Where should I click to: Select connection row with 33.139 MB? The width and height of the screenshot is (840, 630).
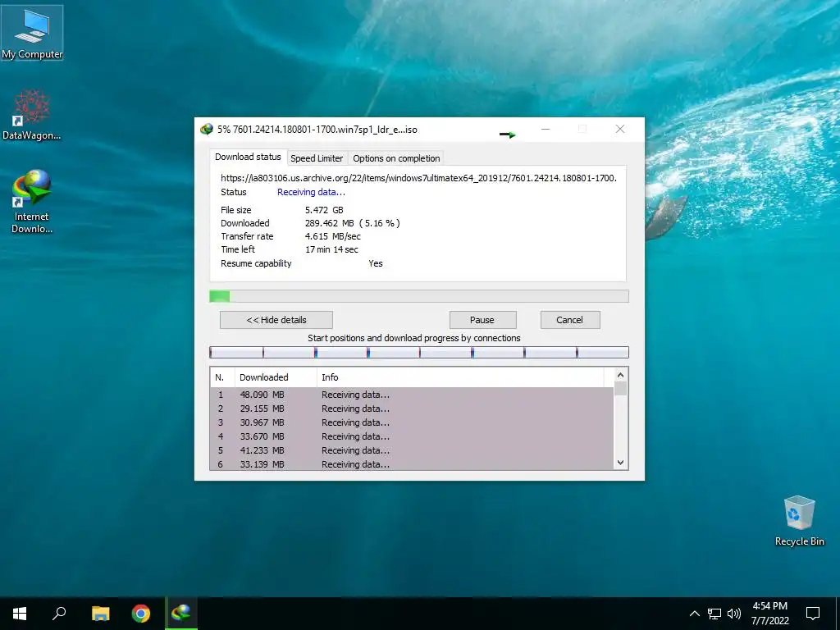pyautogui.click(x=412, y=464)
